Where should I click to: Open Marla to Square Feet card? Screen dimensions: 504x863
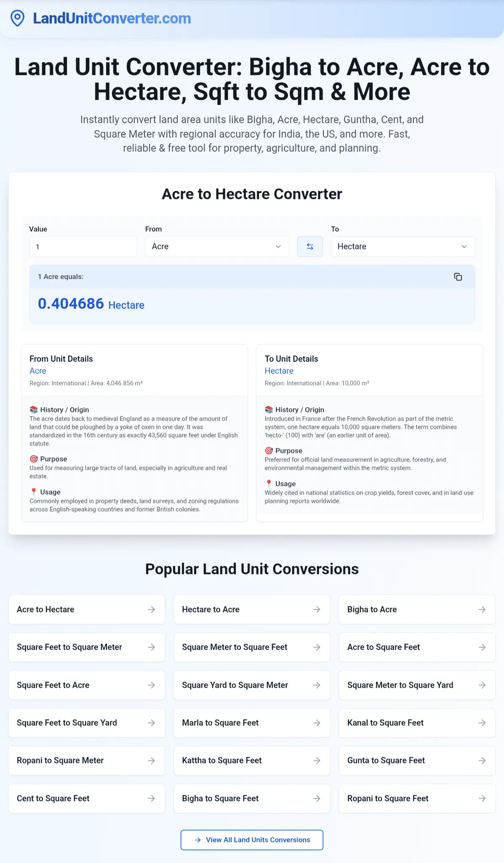point(252,723)
